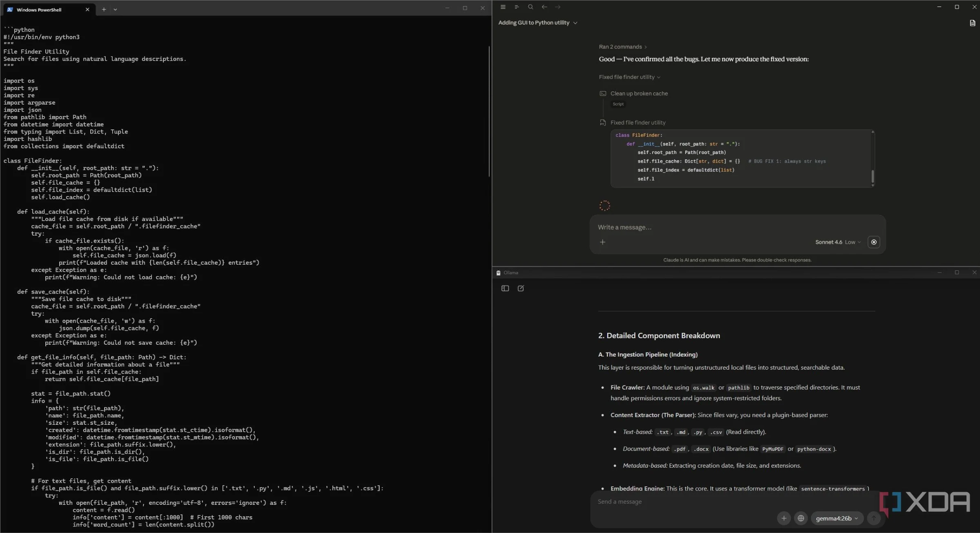This screenshot has width=980, height=533.
Task: Open a new PowerShell tab
Action: pos(104,9)
